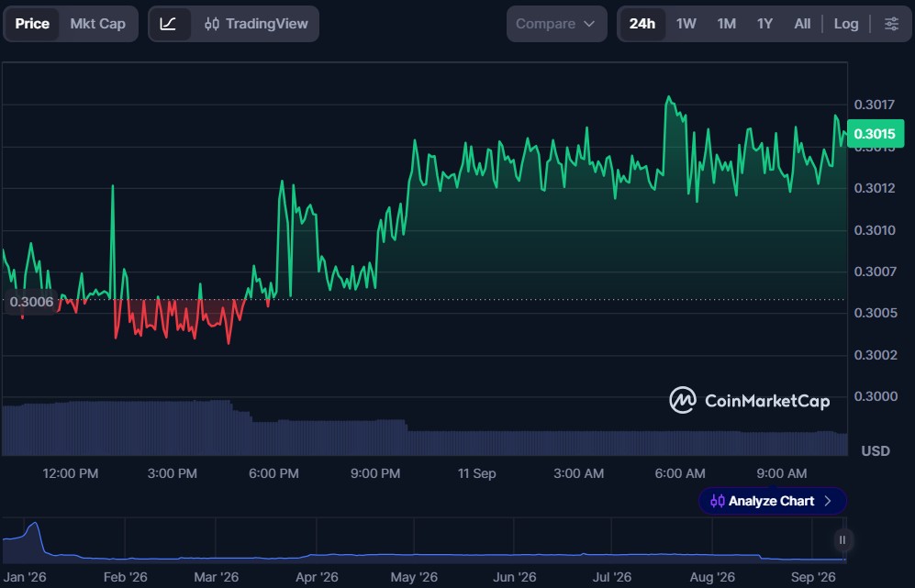
Task: Open the TradingView chart mode
Action: (x=256, y=24)
